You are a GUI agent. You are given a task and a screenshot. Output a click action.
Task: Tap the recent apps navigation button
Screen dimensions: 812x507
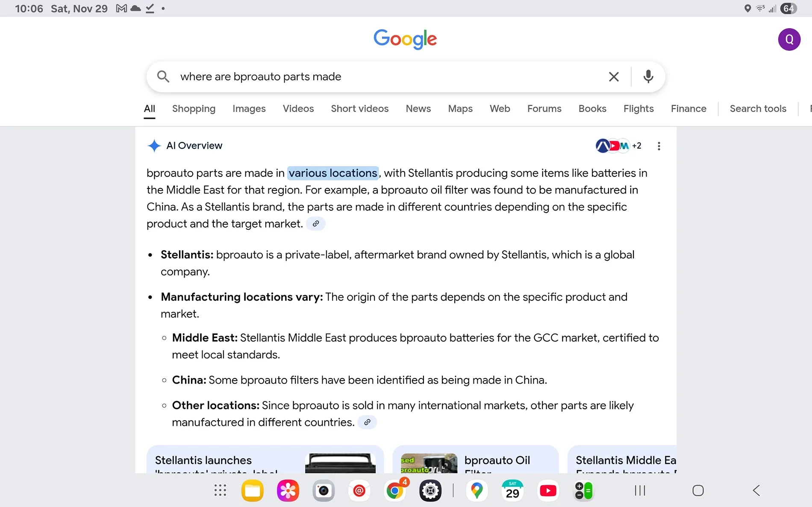640,490
